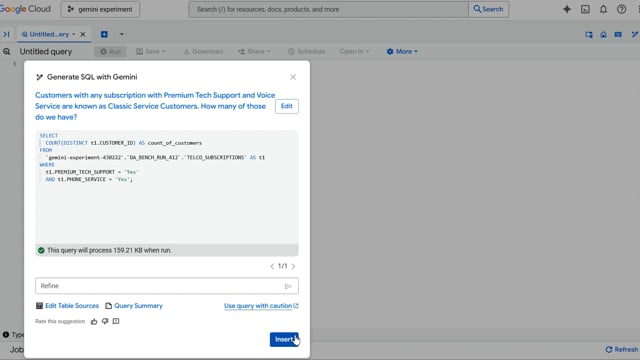Open the More settings dropdown
This screenshot has height=360, width=640.
click(402, 51)
